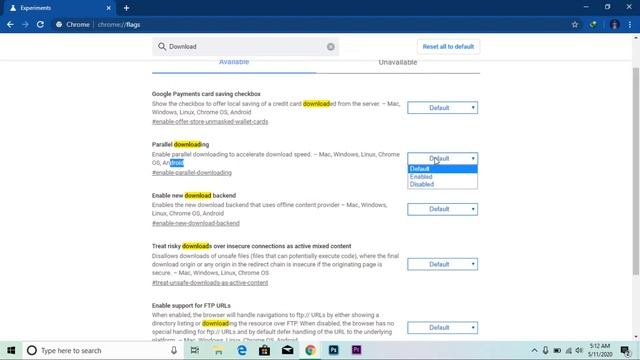Click the taskbar clock and date

599,350
